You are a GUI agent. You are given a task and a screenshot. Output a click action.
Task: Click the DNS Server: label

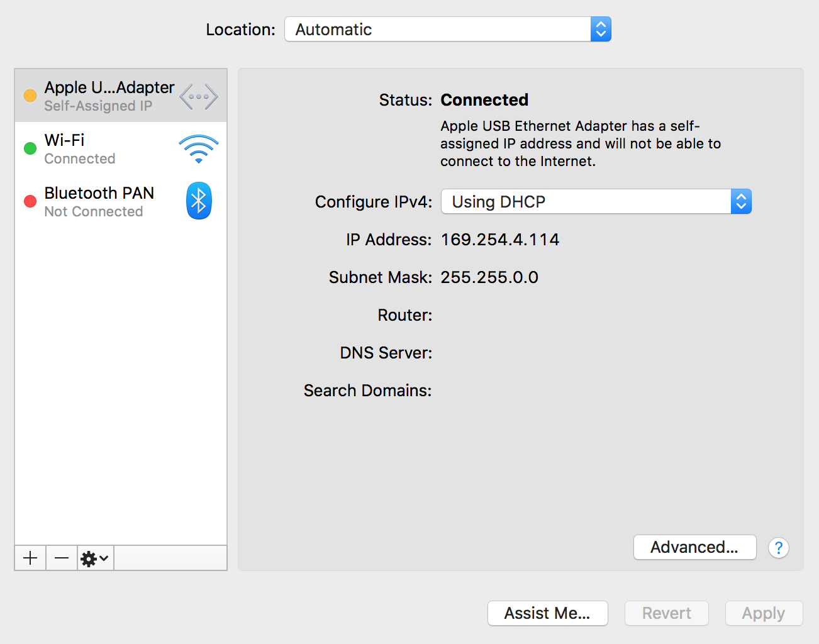coord(386,353)
